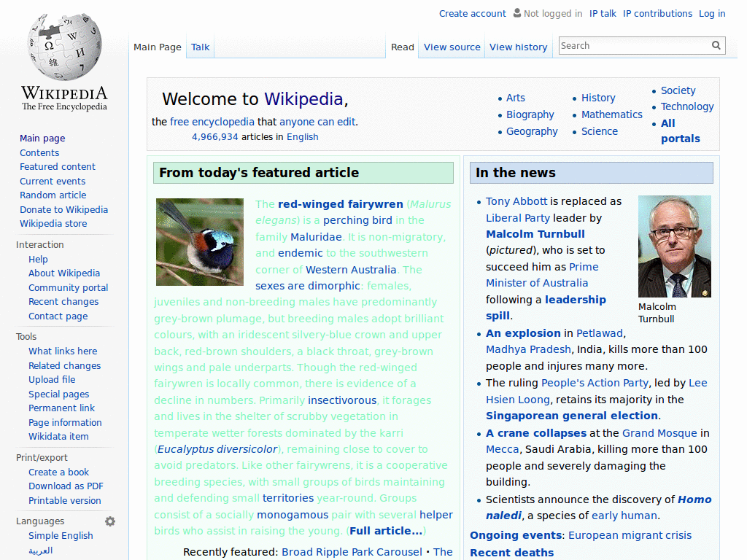Open About Wikipedia link
This screenshot has height=560, width=747.
64,273
